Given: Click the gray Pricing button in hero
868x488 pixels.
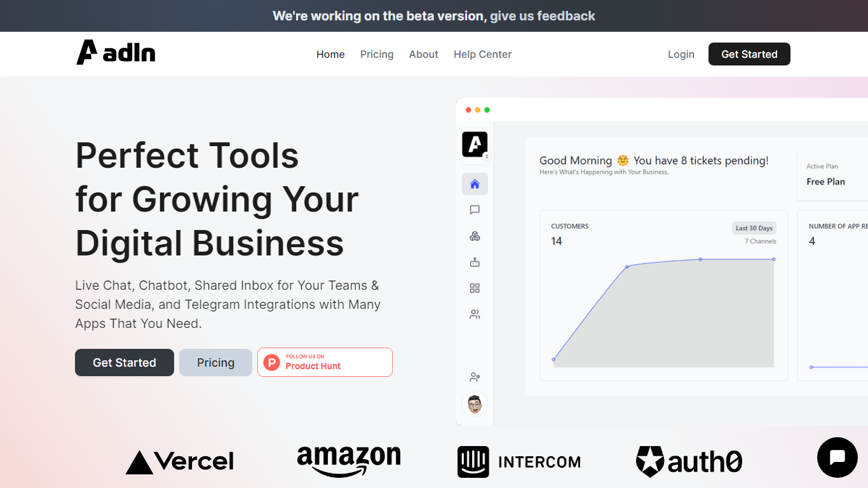Looking at the screenshot, I should point(215,363).
